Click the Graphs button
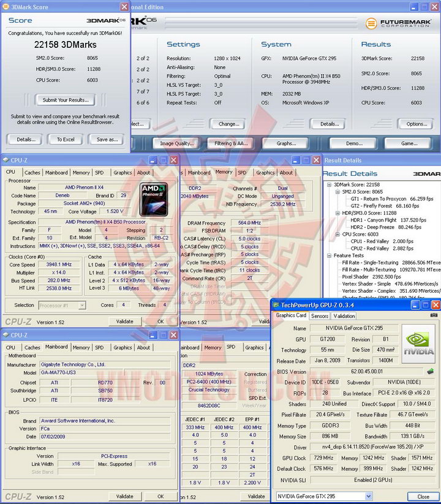 coord(286,143)
